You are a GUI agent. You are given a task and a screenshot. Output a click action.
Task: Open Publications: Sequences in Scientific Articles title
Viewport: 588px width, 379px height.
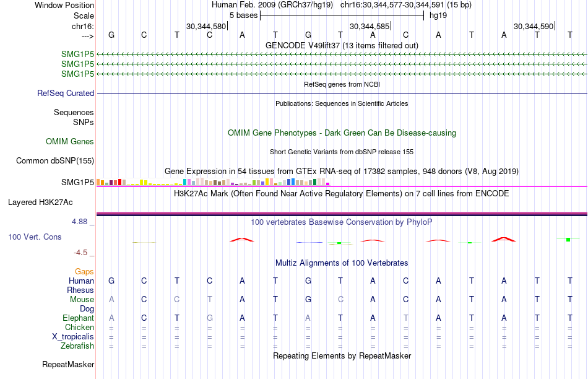pos(342,103)
